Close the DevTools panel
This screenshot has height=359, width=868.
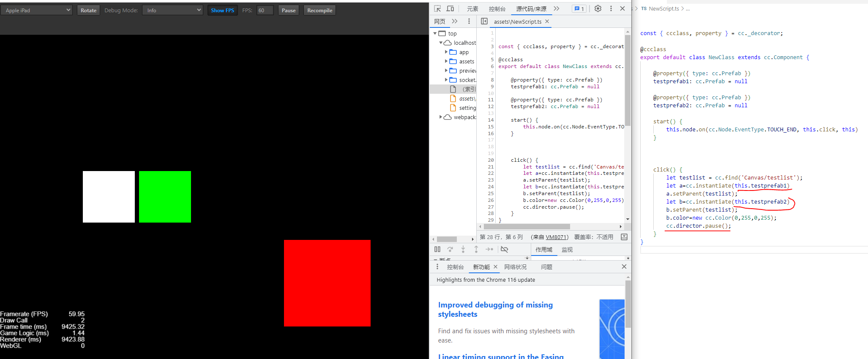(x=622, y=8)
